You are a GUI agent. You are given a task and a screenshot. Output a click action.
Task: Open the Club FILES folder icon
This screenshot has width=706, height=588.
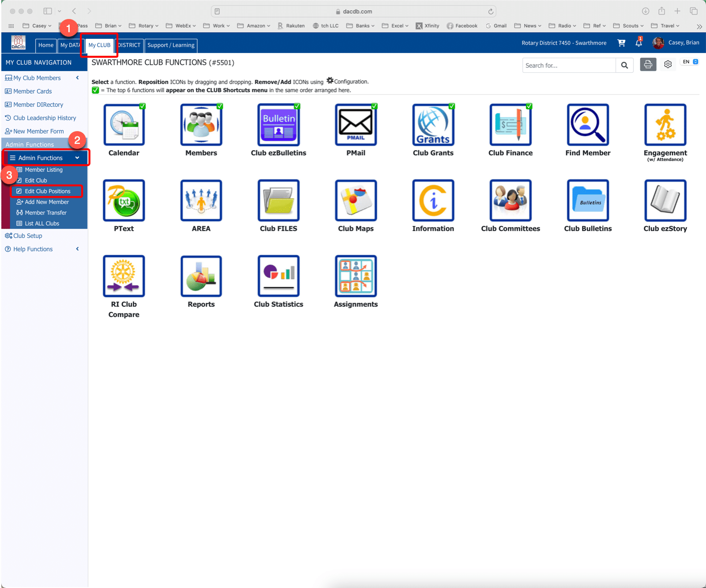tap(278, 200)
